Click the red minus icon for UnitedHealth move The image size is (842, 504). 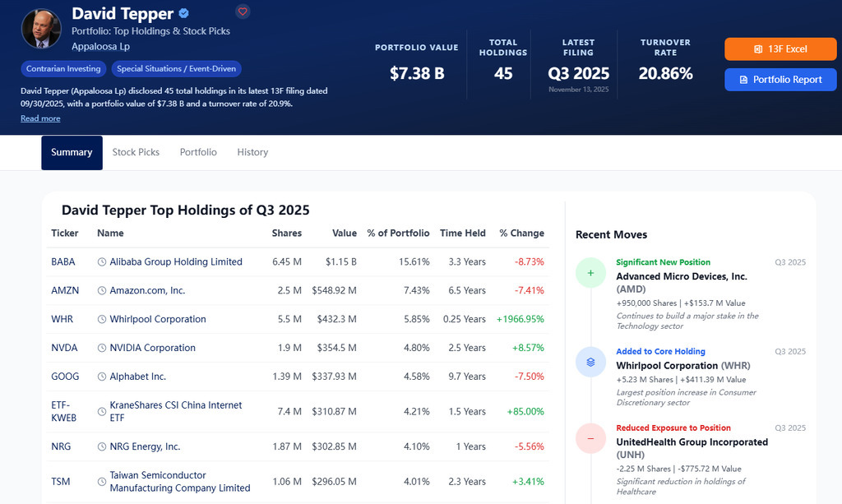click(x=590, y=438)
